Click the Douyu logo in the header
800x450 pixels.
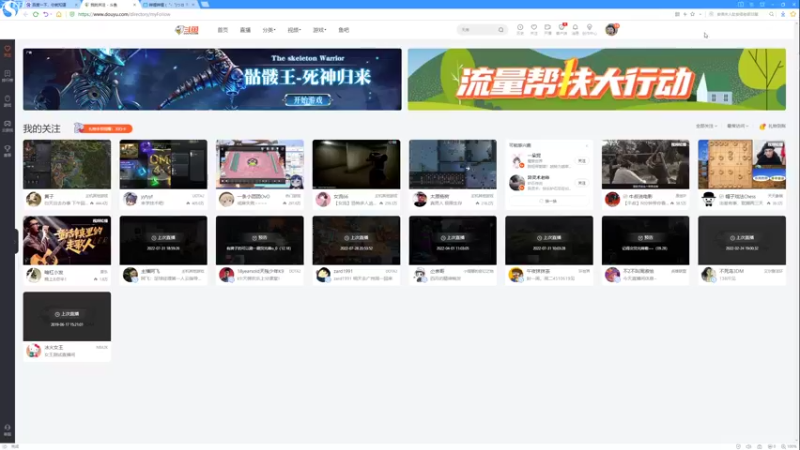click(x=187, y=30)
